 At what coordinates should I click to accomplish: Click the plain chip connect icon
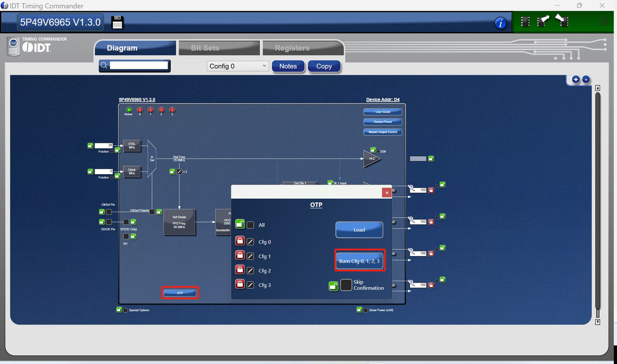[526, 22]
